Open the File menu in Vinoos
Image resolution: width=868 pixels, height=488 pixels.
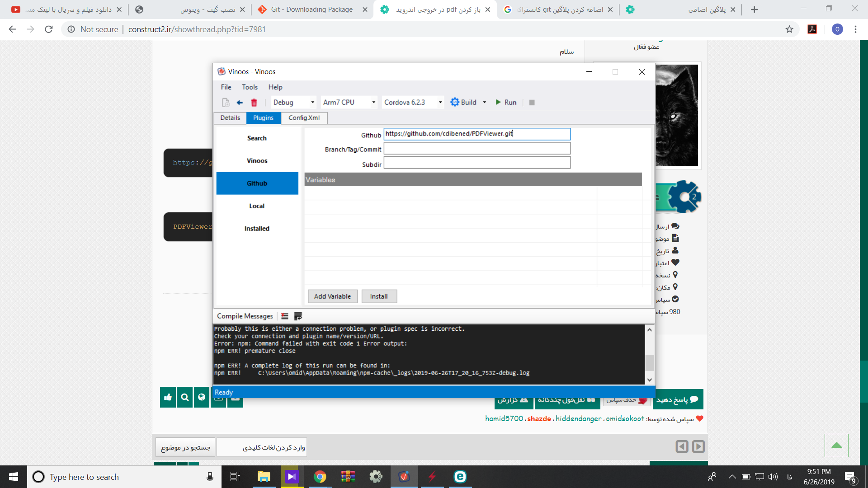pos(226,87)
